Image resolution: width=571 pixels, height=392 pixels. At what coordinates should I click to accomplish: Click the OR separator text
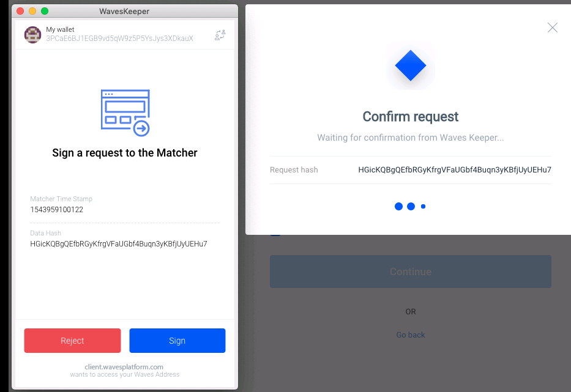(x=411, y=312)
